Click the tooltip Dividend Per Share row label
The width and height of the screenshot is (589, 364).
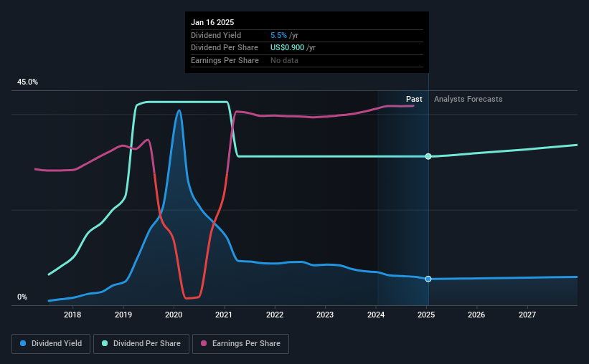tap(225, 48)
